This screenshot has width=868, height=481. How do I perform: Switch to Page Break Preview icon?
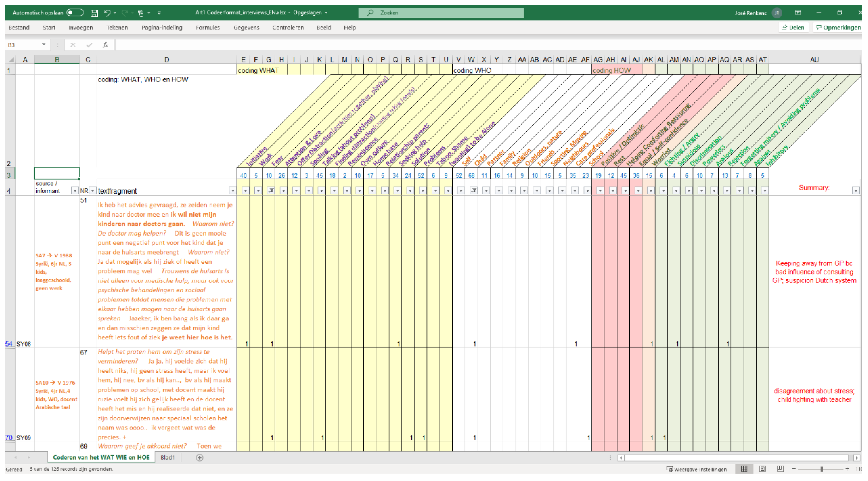780,469
